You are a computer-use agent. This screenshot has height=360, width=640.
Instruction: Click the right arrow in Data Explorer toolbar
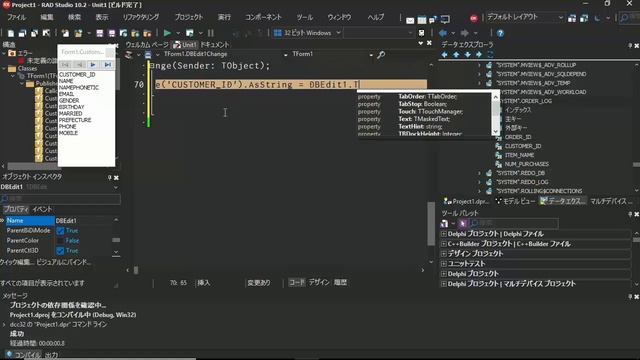point(479,54)
